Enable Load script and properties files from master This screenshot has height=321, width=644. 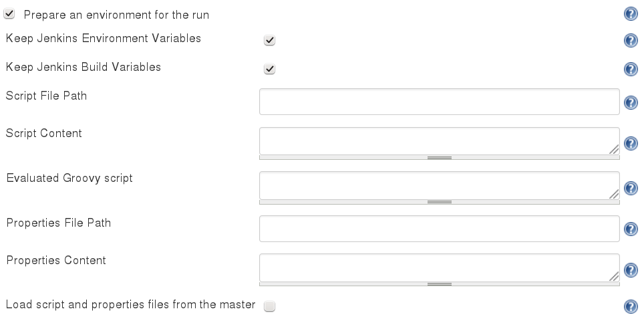(x=269, y=306)
